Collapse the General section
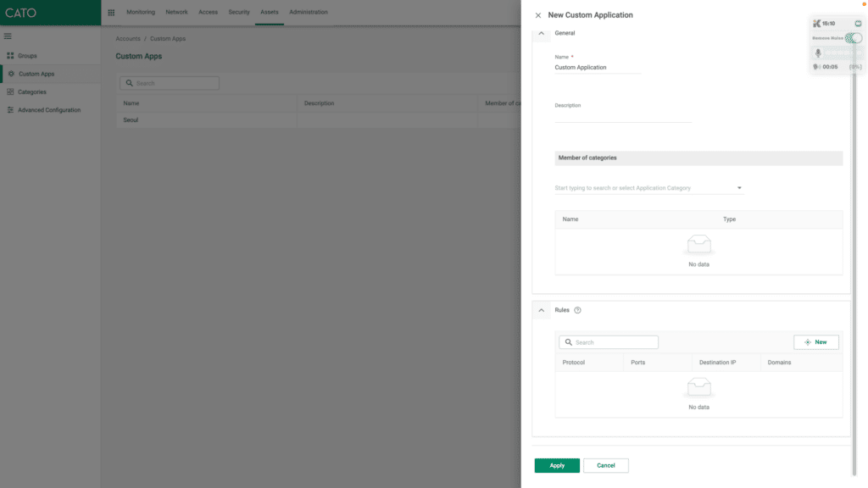Screen dimensions: 868x488 [x=541, y=33]
